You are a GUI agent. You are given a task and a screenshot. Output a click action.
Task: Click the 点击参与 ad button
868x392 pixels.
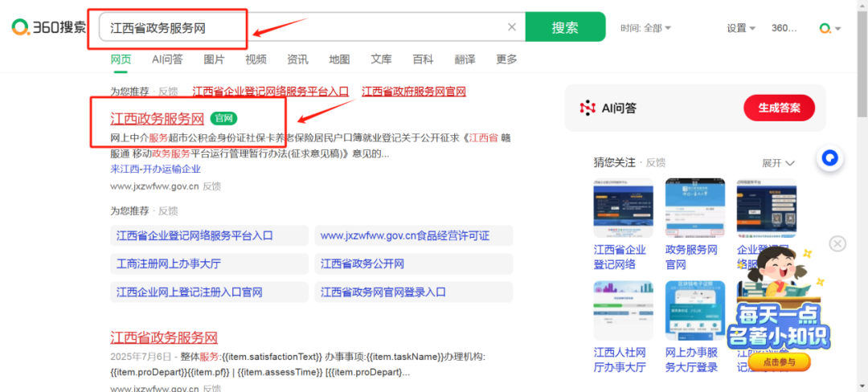[x=779, y=362]
